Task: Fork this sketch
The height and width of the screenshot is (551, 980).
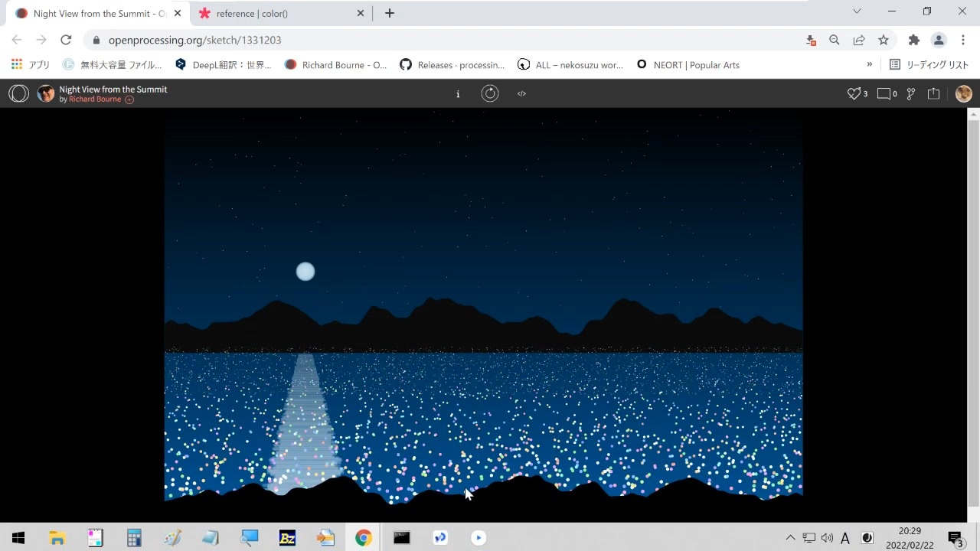Action: pos(910,93)
